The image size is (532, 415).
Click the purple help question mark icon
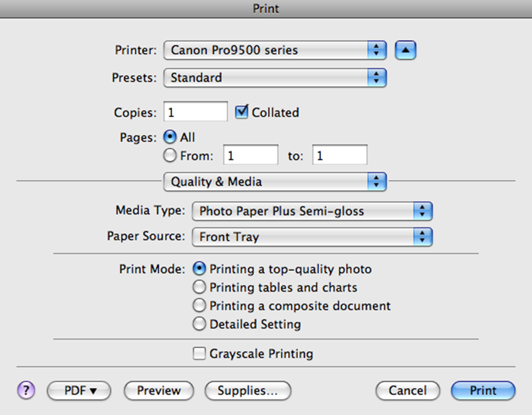pos(26,390)
